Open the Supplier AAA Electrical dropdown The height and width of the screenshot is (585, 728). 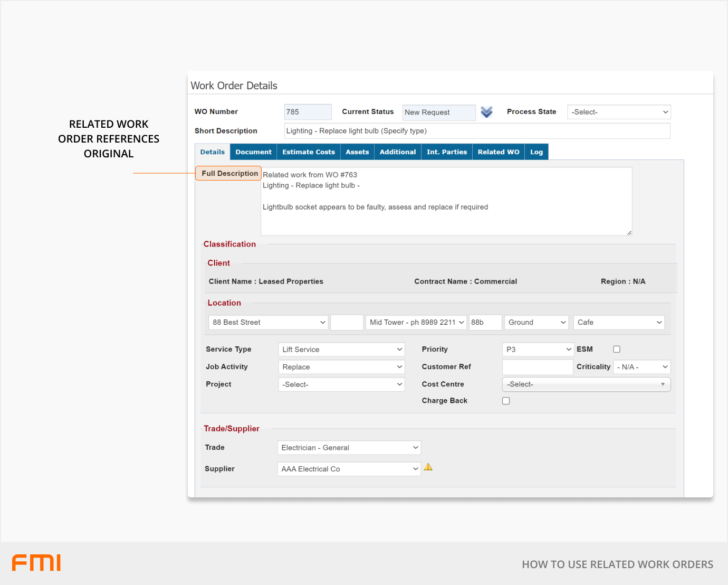coord(349,469)
